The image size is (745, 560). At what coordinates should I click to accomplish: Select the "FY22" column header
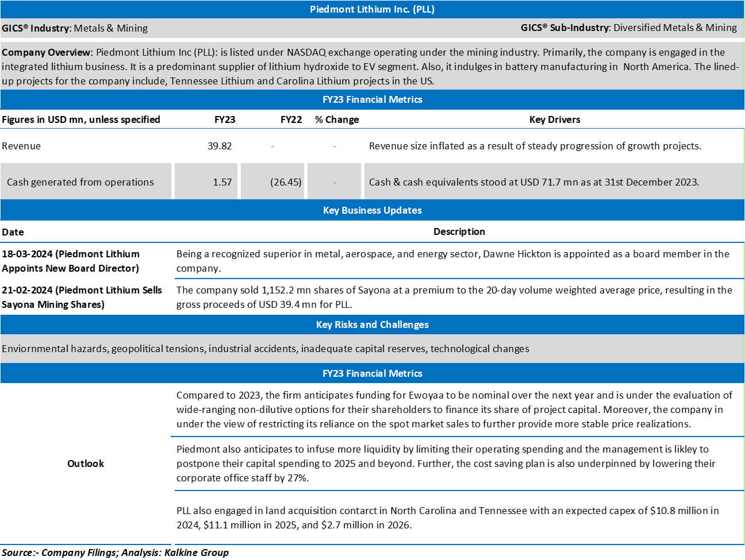(291, 119)
